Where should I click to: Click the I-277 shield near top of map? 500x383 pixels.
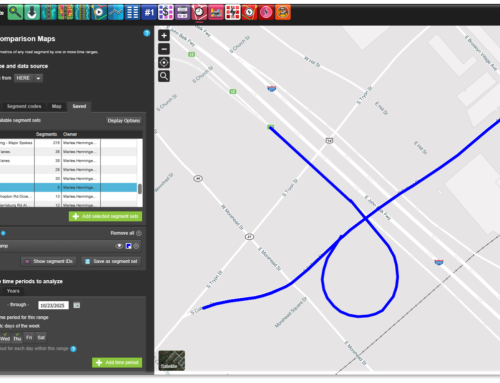272,89
